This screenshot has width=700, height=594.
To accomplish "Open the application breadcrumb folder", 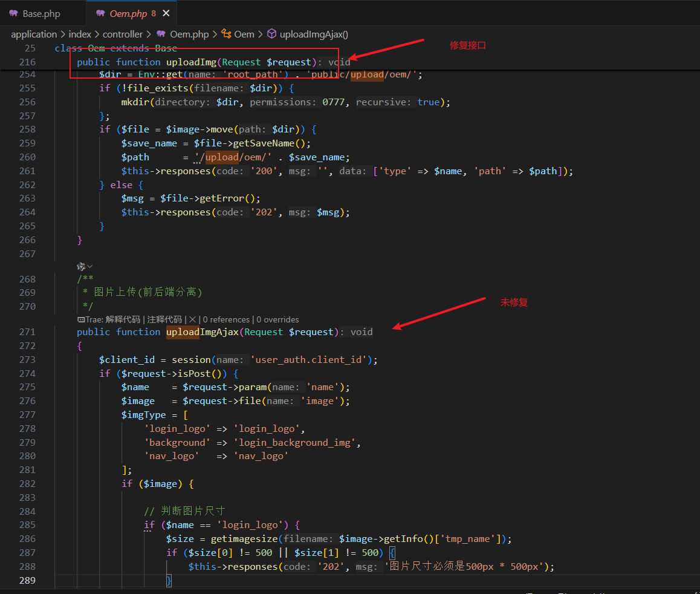I will click(34, 34).
